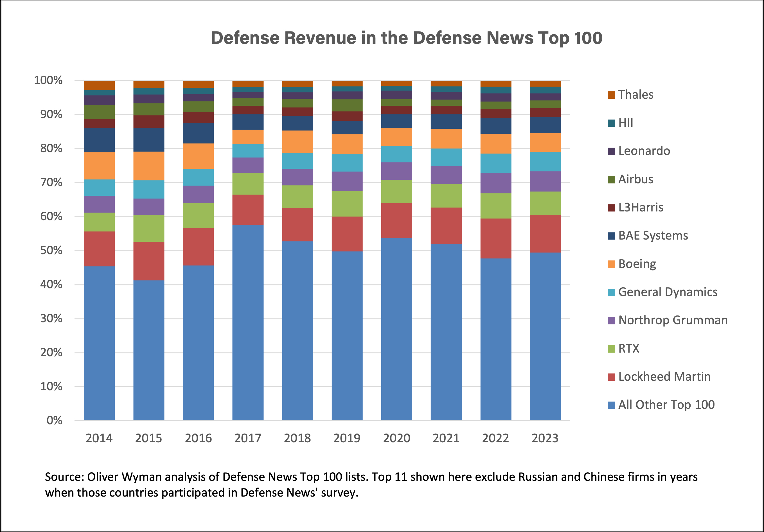This screenshot has width=764, height=532.
Task: Select the RTX legend color swatch
Action: (611, 349)
